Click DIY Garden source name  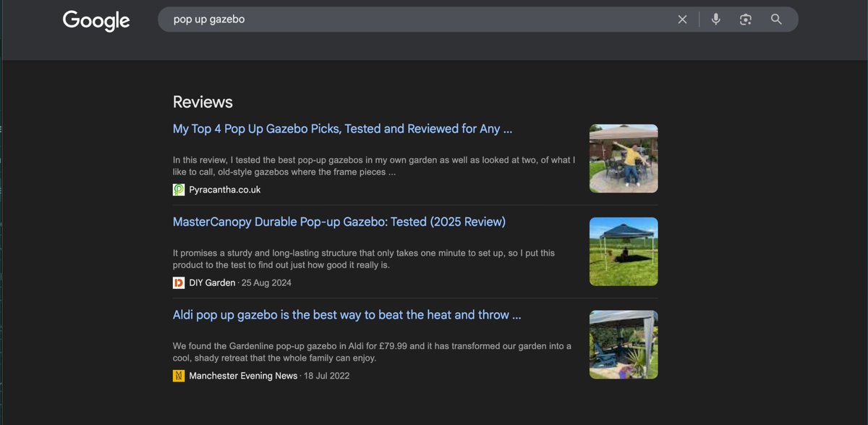tap(212, 282)
